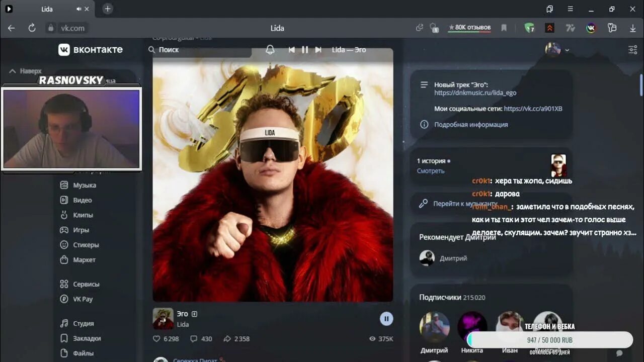The width and height of the screenshot is (644, 362).
Task: Open the vk.cc/a901XB link
Action: 533,109
